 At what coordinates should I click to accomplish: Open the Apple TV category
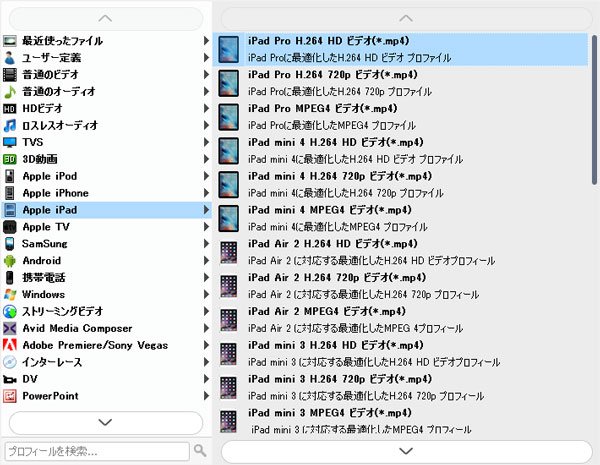tap(106, 227)
